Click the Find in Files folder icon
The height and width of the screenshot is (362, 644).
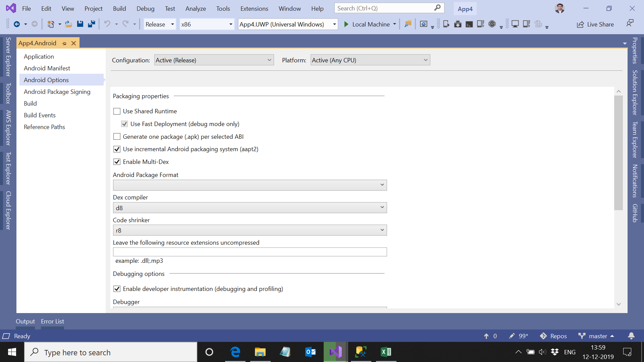pos(408,24)
